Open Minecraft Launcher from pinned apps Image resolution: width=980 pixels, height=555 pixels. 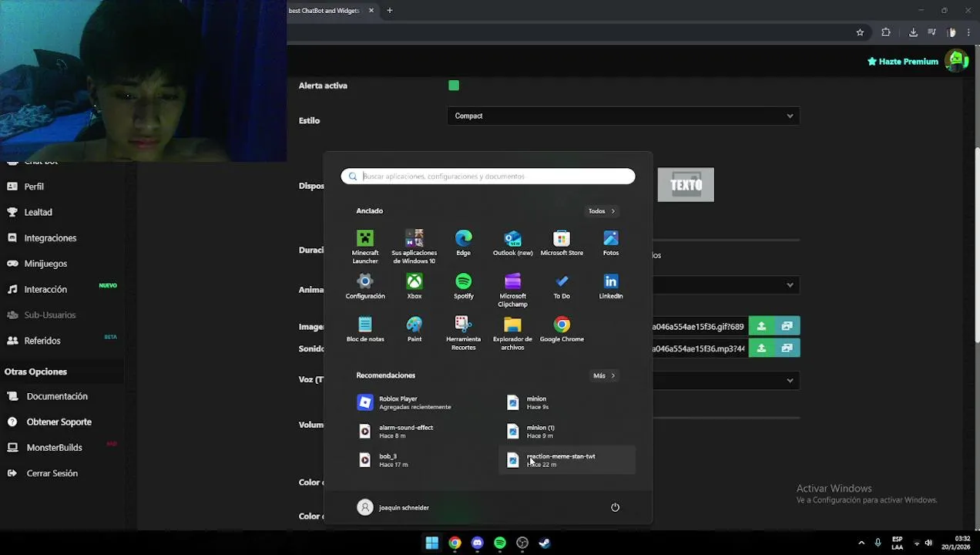point(365,247)
